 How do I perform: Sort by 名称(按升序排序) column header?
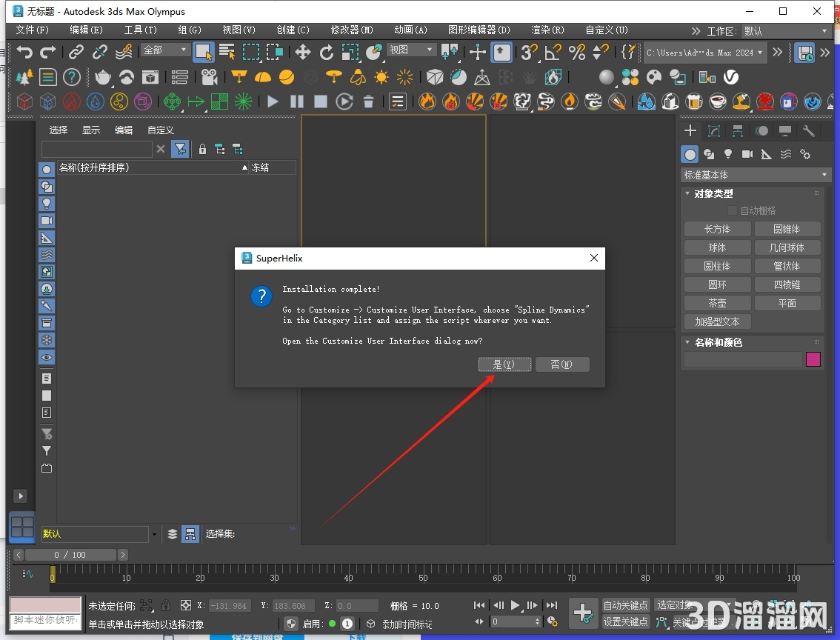click(153, 167)
